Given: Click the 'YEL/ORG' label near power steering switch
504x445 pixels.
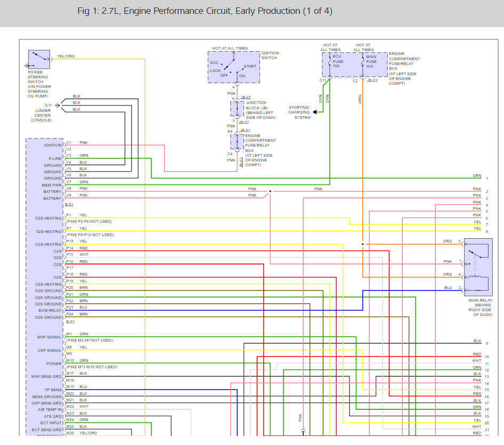Looking at the screenshot, I should coord(66,56).
